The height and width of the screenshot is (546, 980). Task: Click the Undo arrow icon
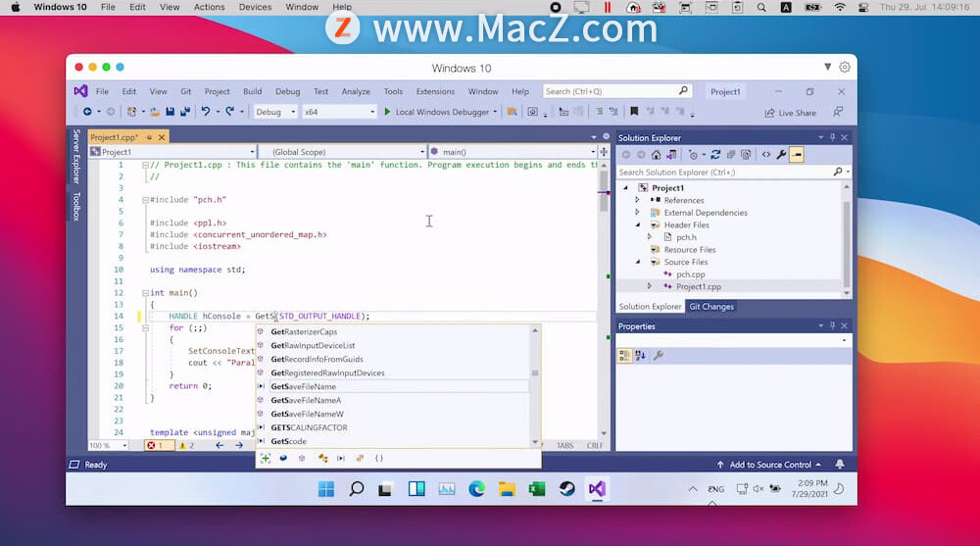click(205, 112)
